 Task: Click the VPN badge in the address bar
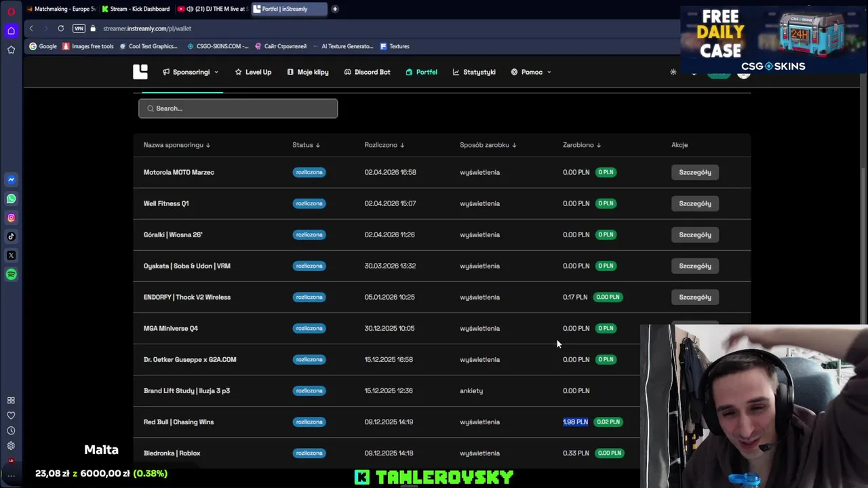click(79, 28)
